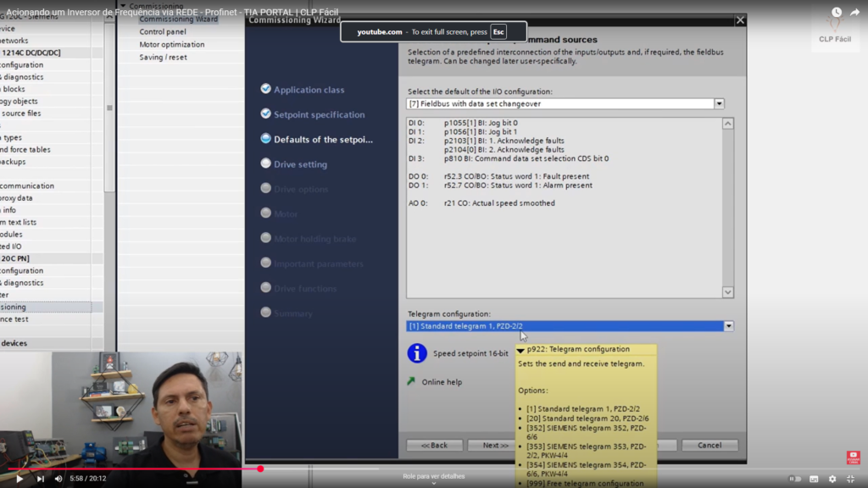The image size is (868, 488).
Task: Select the 'DO 0: r52.3' Fault present row
Action: pyautogui.click(x=498, y=176)
